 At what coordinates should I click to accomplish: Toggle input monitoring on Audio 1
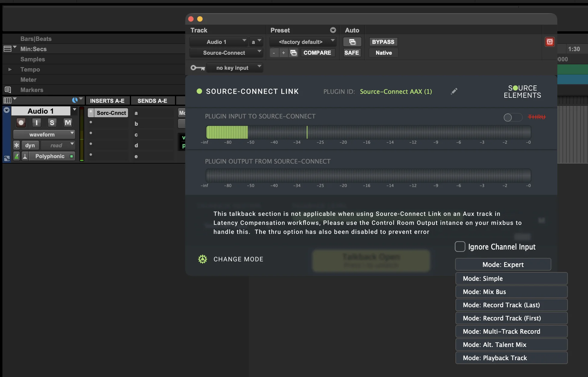[37, 123]
